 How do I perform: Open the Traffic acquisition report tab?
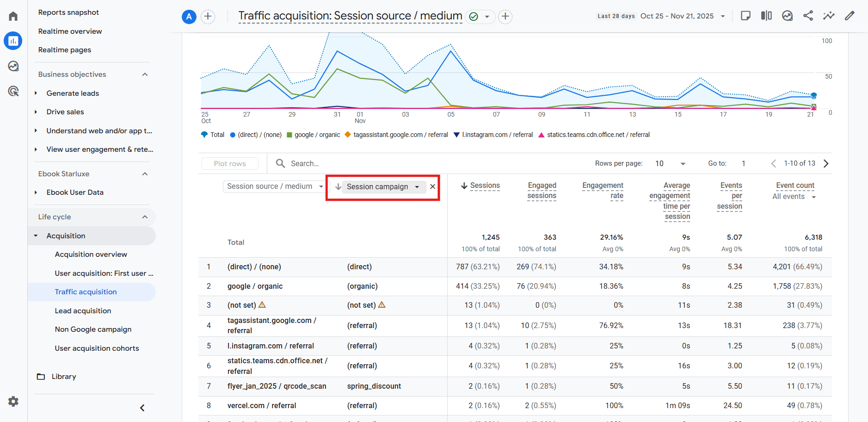click(86, 292)
